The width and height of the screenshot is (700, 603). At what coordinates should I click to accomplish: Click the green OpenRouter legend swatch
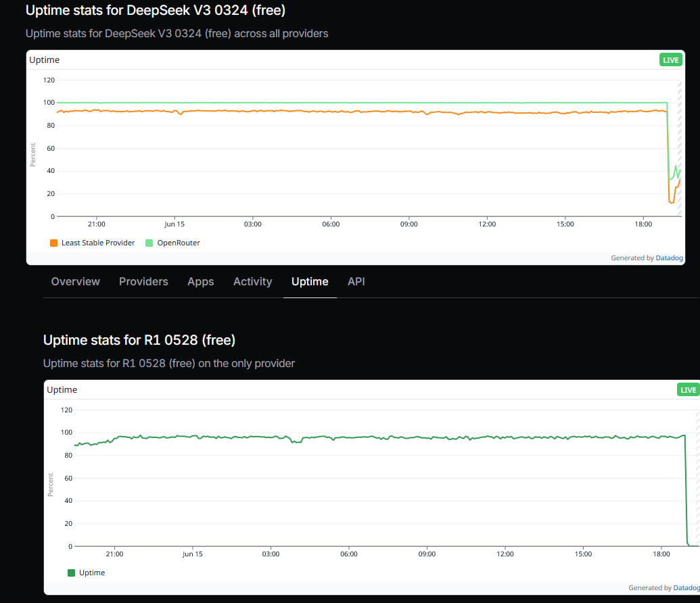pos(149,243)
